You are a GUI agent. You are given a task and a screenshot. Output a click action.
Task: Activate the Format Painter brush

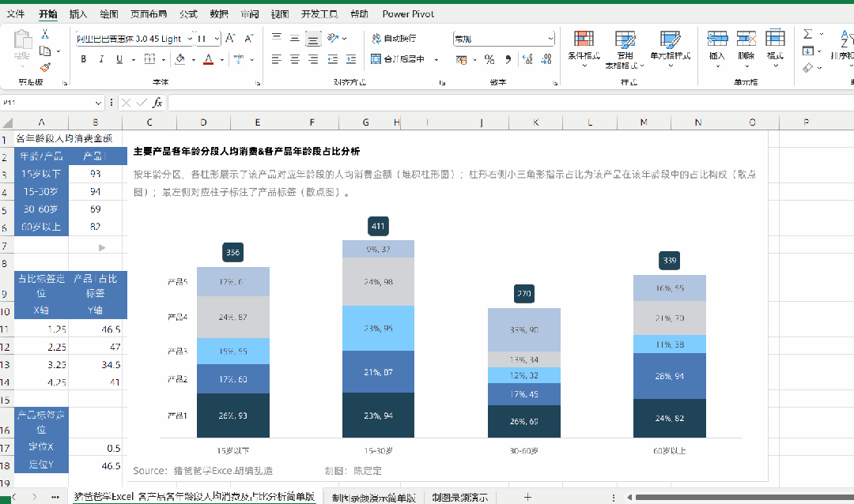45,67
